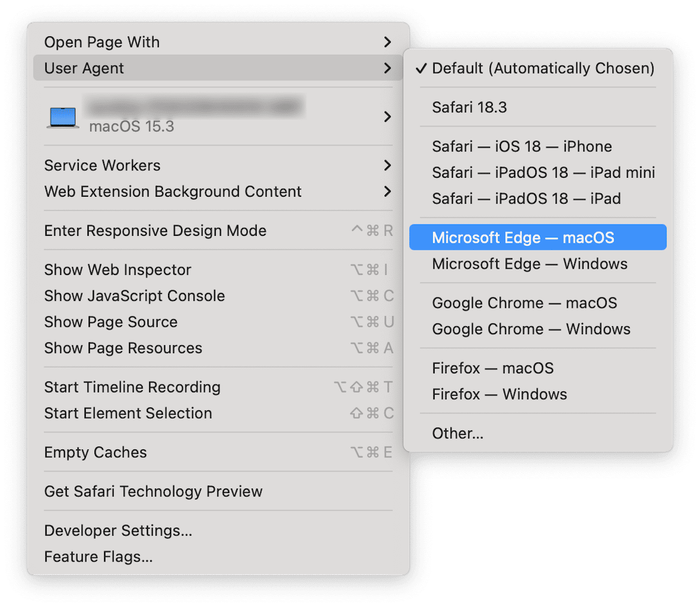The image size is (700, 607).
Task: Select Google Chrome — Windows user agent
Action: [538, 329]
